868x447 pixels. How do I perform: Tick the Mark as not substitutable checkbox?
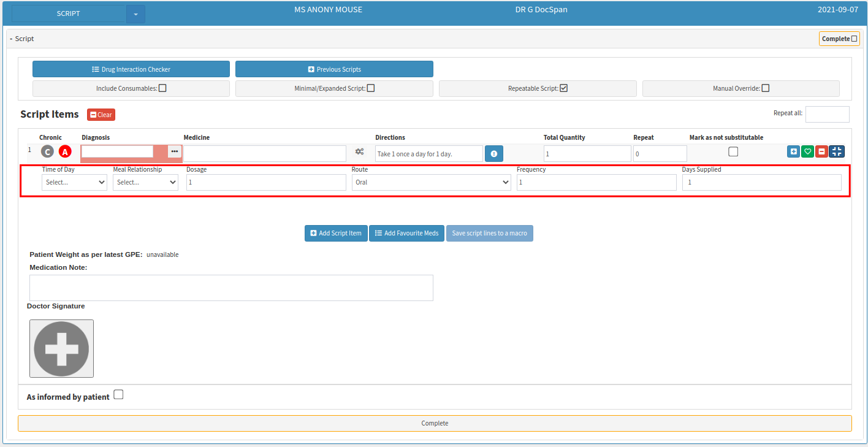tap(733, 152)
